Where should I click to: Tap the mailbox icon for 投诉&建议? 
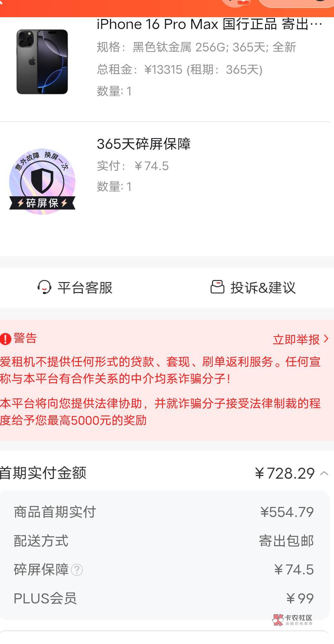217,287
